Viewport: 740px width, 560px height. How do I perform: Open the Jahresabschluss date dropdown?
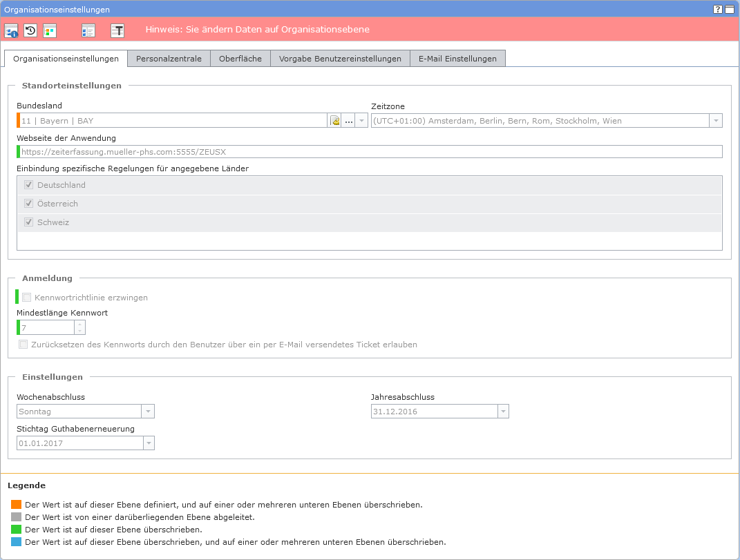click(503, 412)
